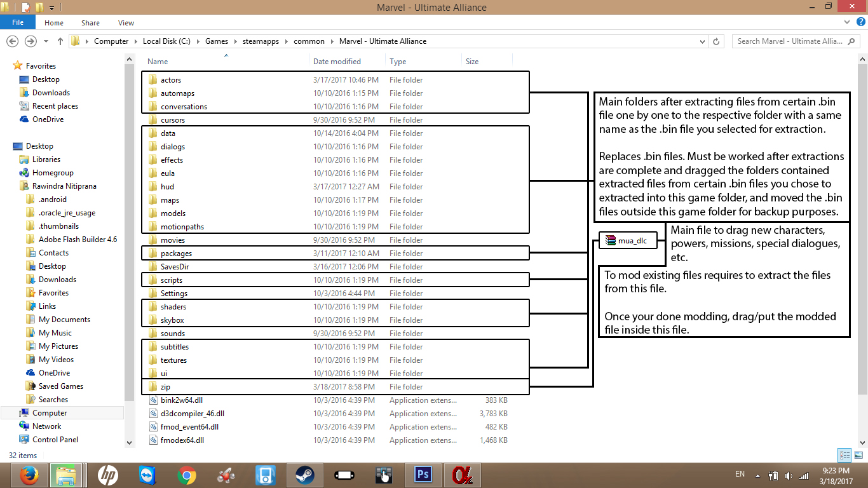868x488 pixels.
Task: Open the Share ribbon tab
Action: (x=90, y=23)
